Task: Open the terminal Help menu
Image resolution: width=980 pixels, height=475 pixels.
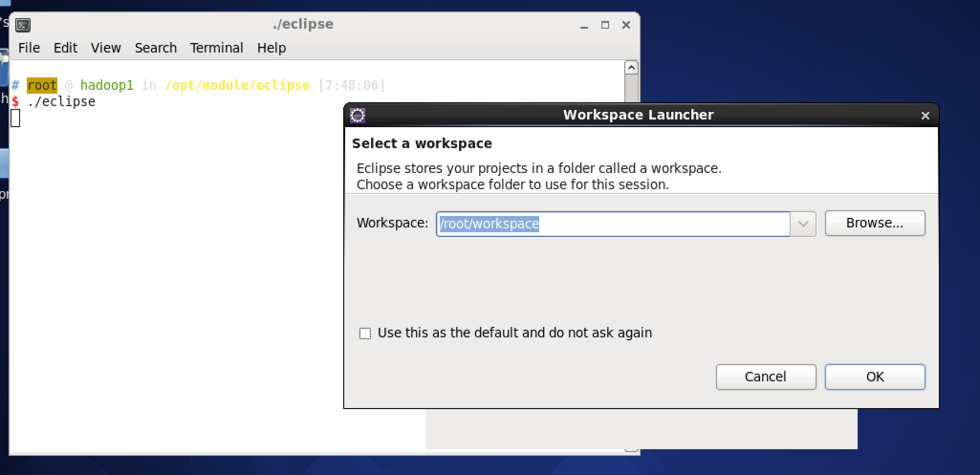Action: pyautogui.click(x=272, y=48)
